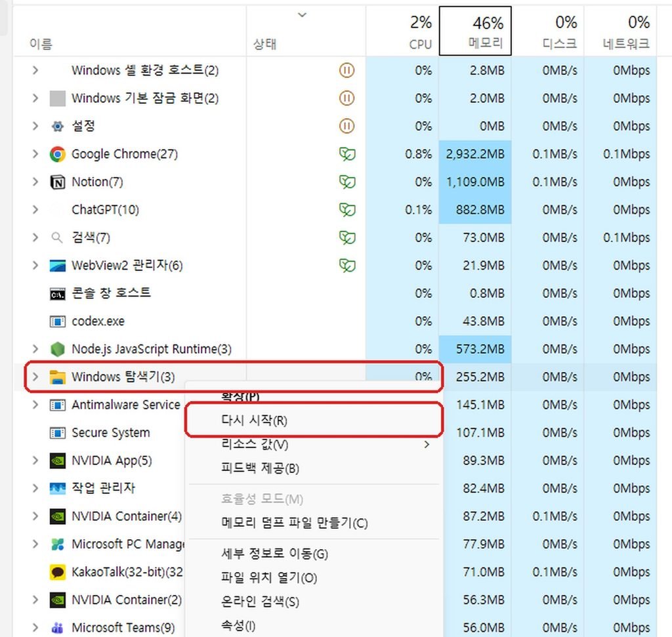Click the efficiency leaf icon for Google Chrome

347,154
